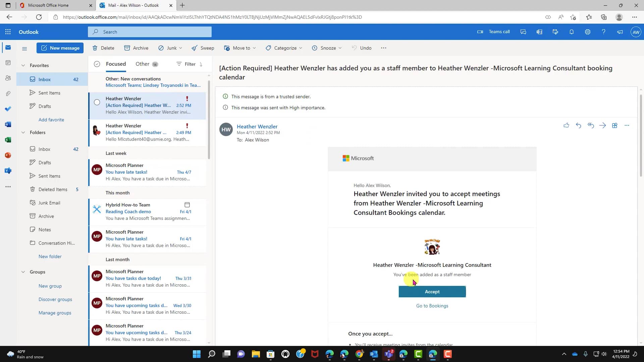Image resolution: width=644 pixels, height=362 pixels.
Task: Click Delete in the toolbar
Action: coord(103,48)
